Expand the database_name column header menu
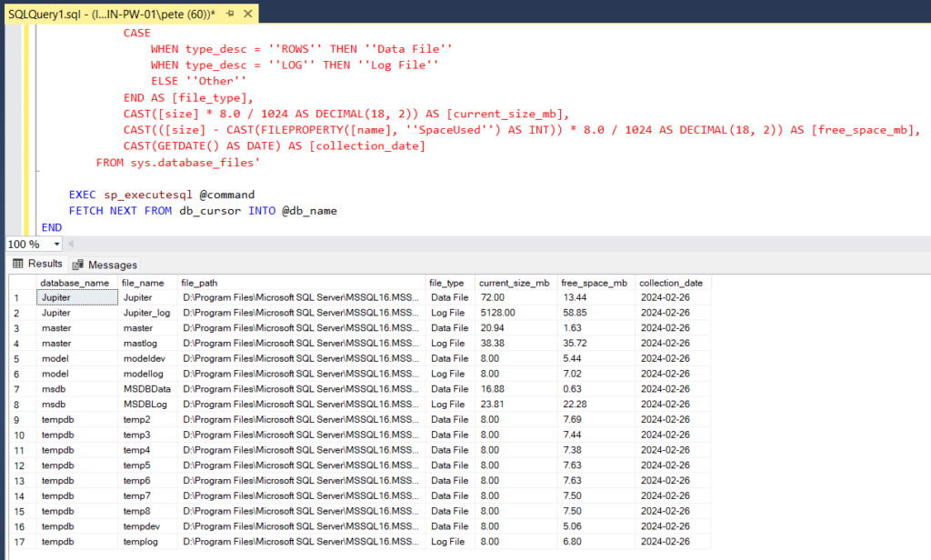This screenshot has height=560, width=931. 77,282
